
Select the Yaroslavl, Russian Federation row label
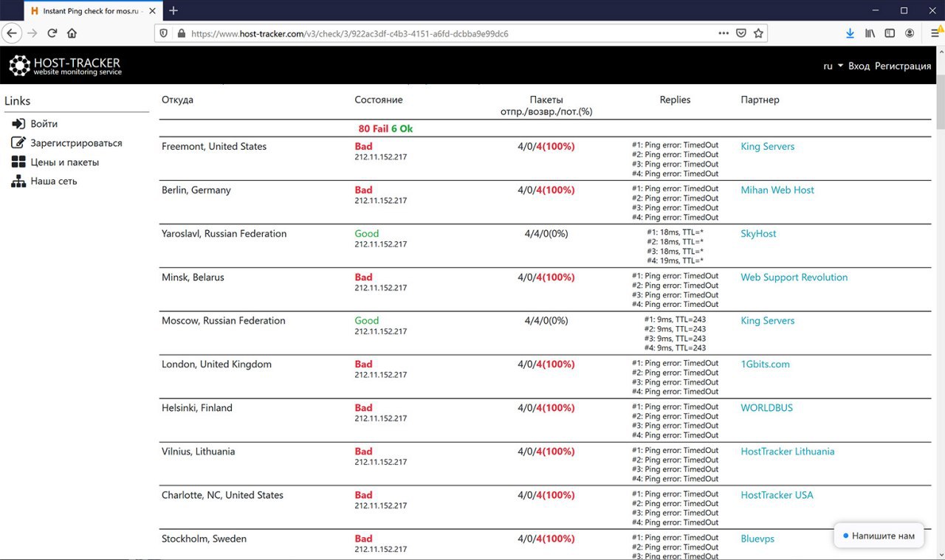(224, 233)
